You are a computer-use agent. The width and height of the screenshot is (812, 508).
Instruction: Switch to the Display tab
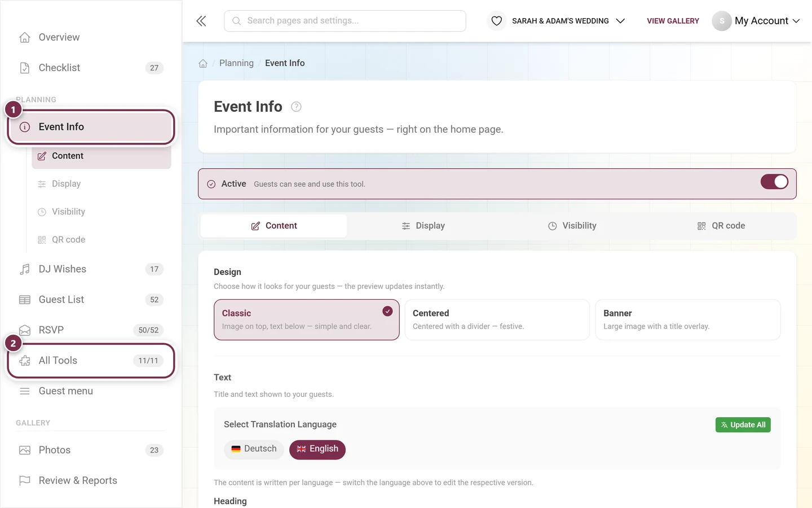tap(423, 226)
